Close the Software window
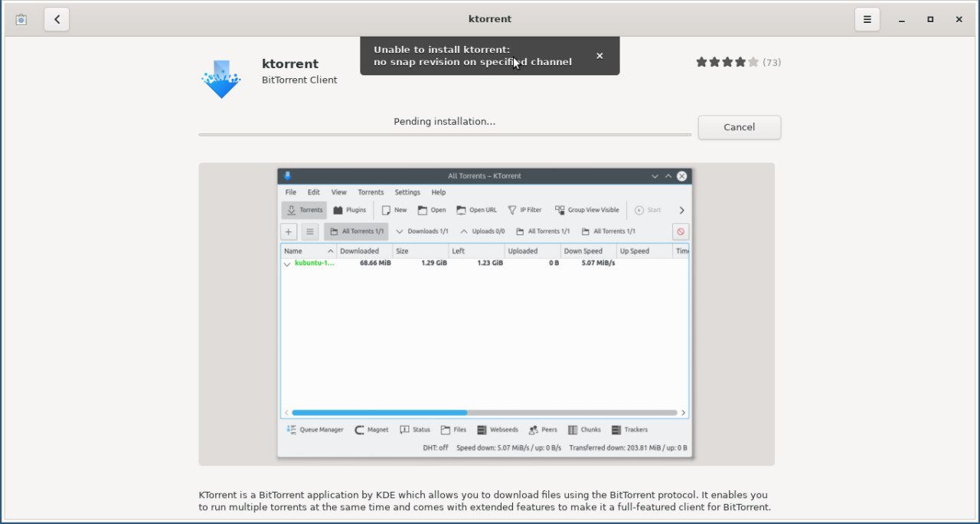The height and width of the screenshot is (524, 980). [959, 20]
